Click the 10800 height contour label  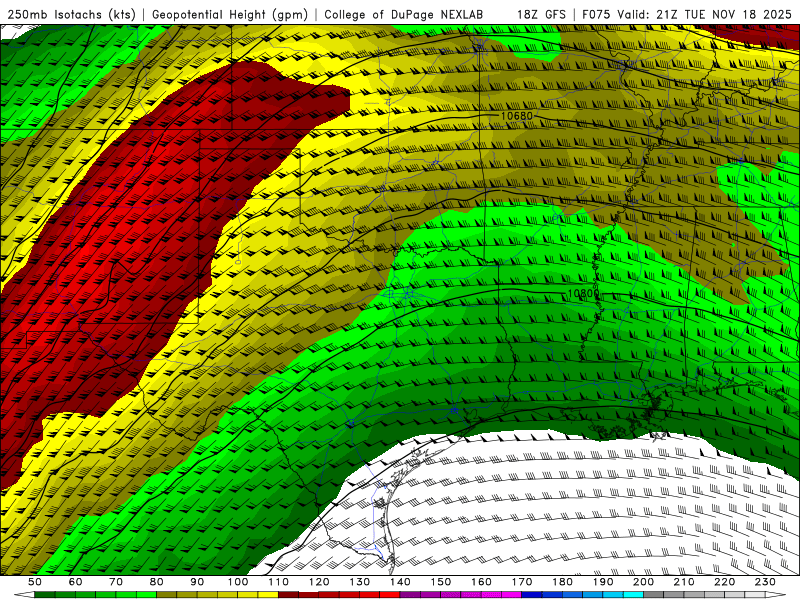coord(583,293)
